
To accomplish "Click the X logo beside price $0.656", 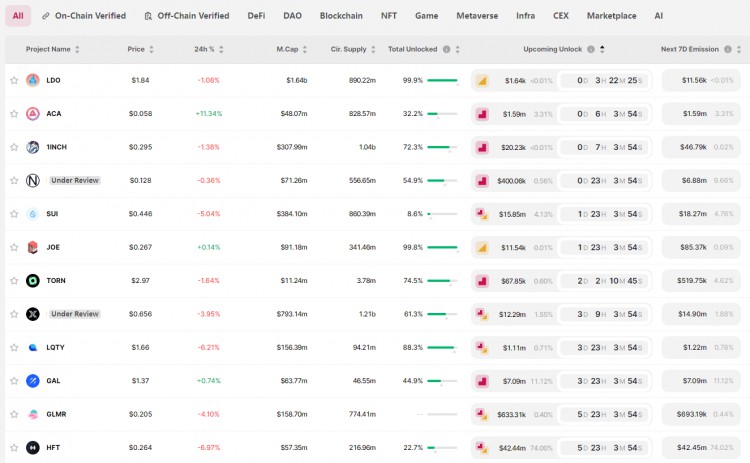I will 33,314.
